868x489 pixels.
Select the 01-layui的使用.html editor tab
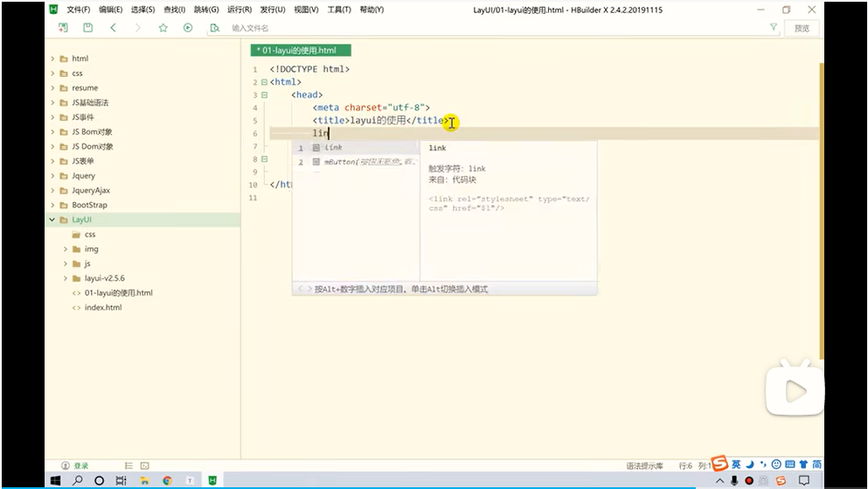[x=301, y=51]
